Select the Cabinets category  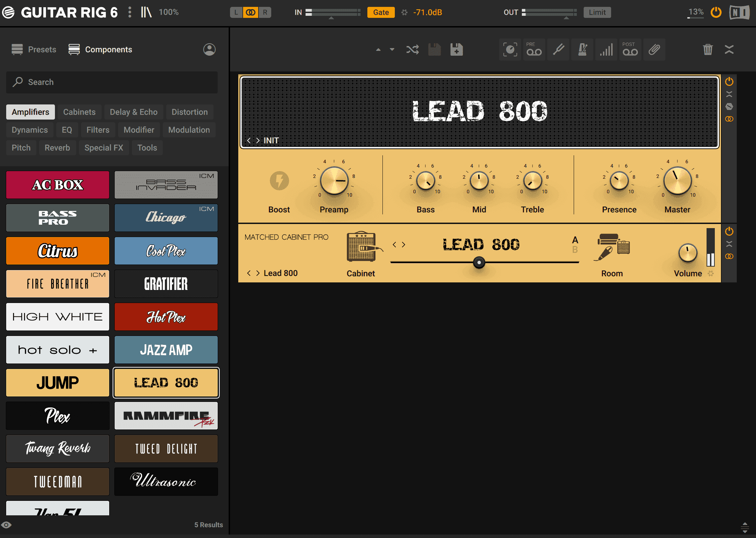[79, 112]
